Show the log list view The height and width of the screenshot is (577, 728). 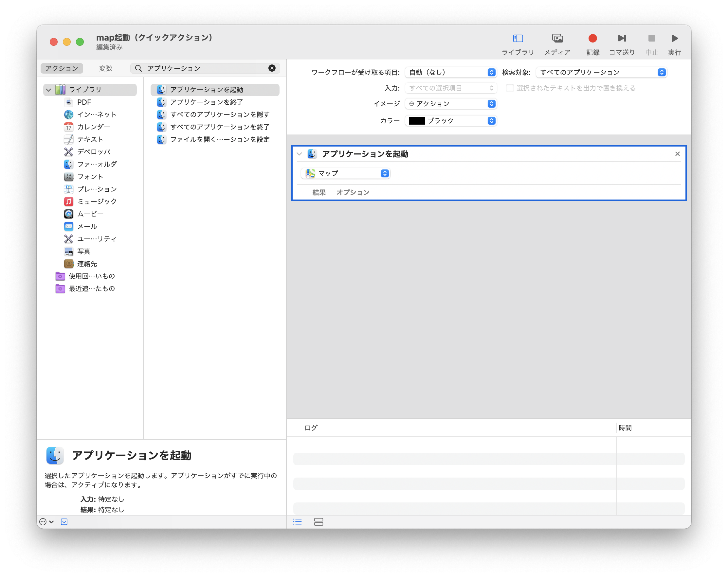(x=298, y=522)
